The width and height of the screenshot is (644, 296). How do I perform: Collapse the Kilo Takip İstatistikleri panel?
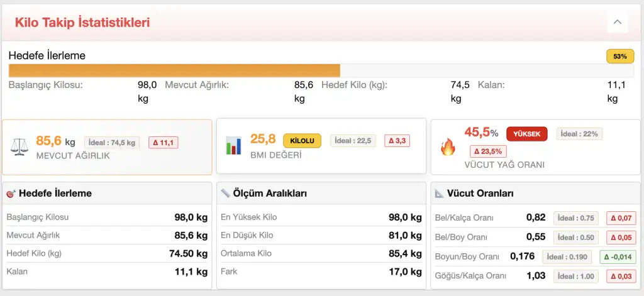pyautogui.click(x=617, y=23)
